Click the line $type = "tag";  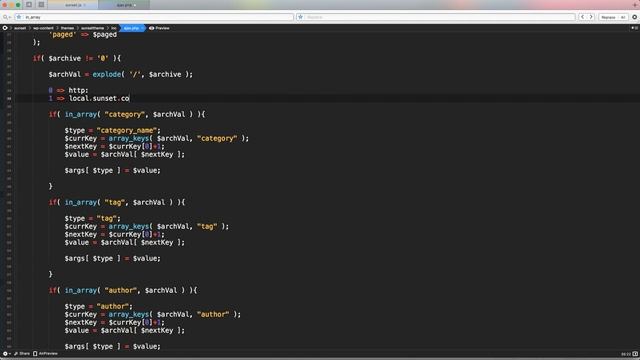click(x=93, y=218)
